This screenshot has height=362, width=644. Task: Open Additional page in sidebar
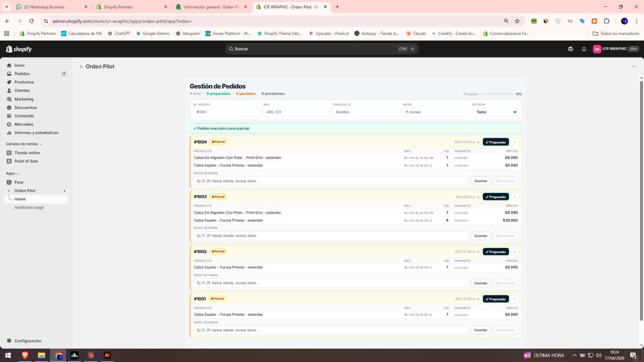[x=29, y=208]
